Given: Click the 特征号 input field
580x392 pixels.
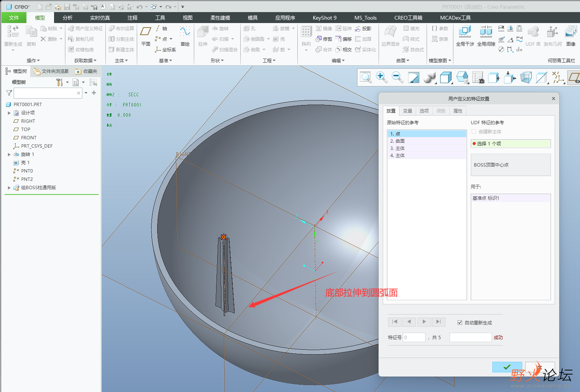Looking at the screenshot, I should coord(414,337).
